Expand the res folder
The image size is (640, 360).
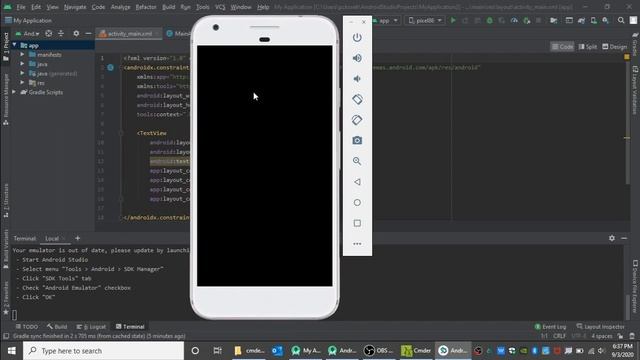[x=22, y=83]
